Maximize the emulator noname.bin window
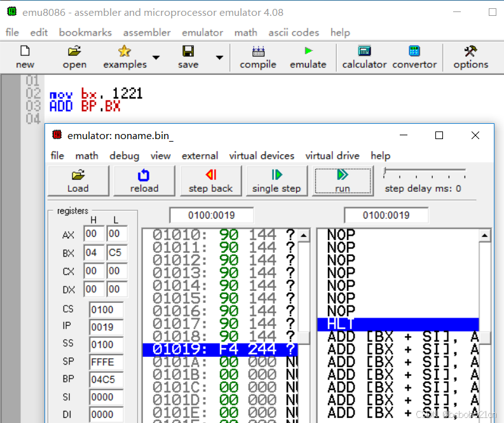Screen dimensions: 504x423 click(439, 135)
